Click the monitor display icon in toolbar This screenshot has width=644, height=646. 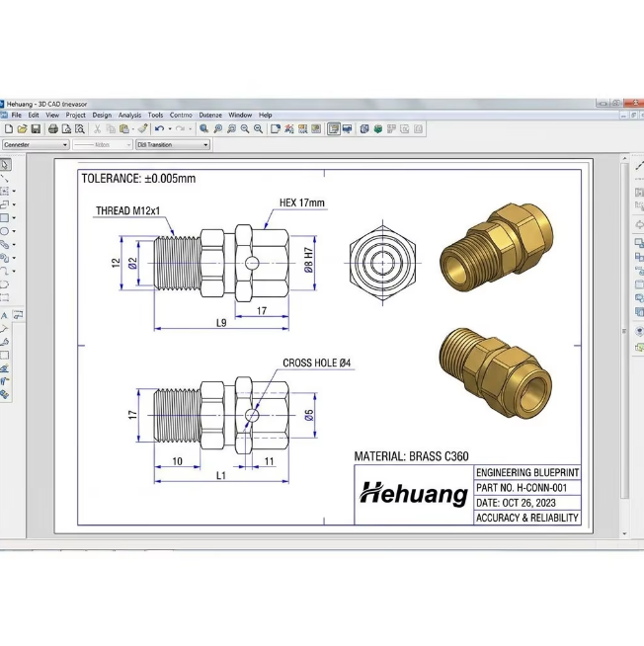coord(348,129)
